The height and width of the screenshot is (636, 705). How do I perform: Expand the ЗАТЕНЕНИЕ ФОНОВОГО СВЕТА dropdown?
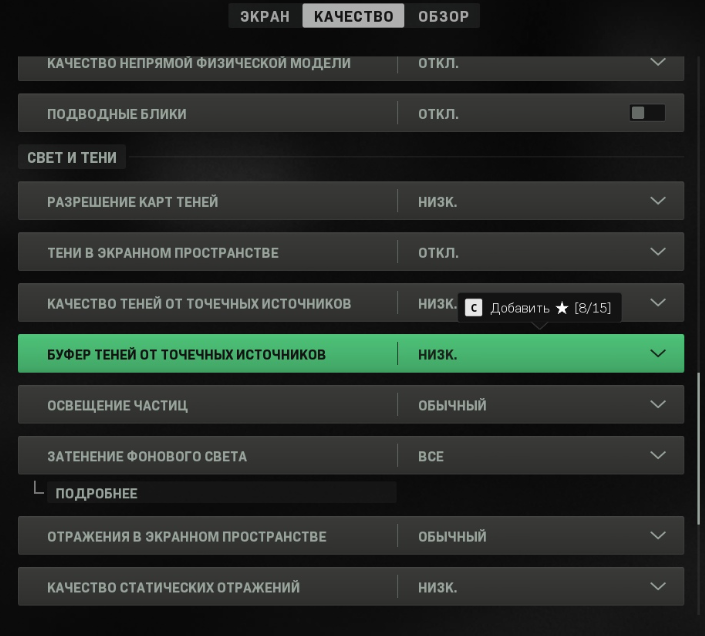(x=658, y=456)
